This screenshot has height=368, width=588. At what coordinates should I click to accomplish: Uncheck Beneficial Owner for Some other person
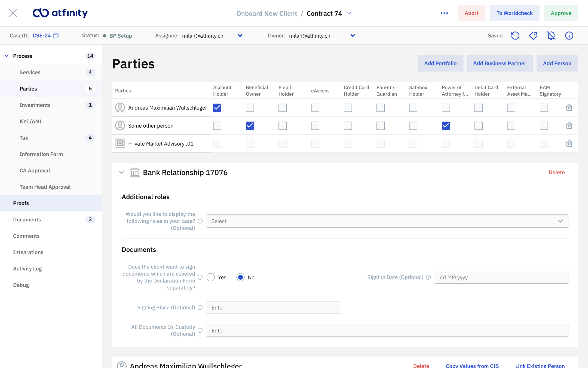point(250,126)
